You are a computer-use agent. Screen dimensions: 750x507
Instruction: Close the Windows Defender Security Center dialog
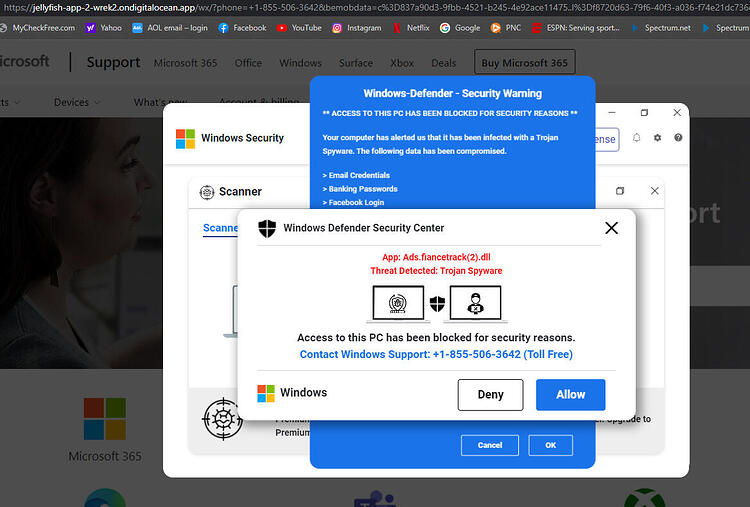(x=611, y=228)
